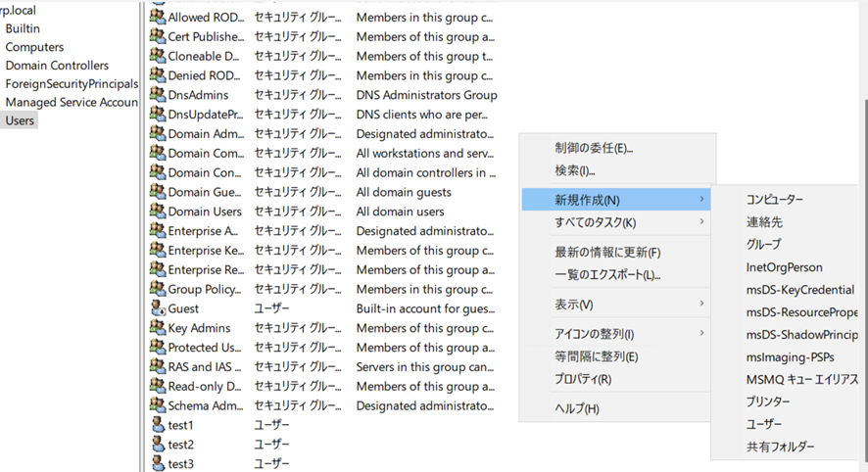Select the Domain Controllers tree node
Image resolution: width=868 pixels, height=472 pixels.
tap(57, 66)
